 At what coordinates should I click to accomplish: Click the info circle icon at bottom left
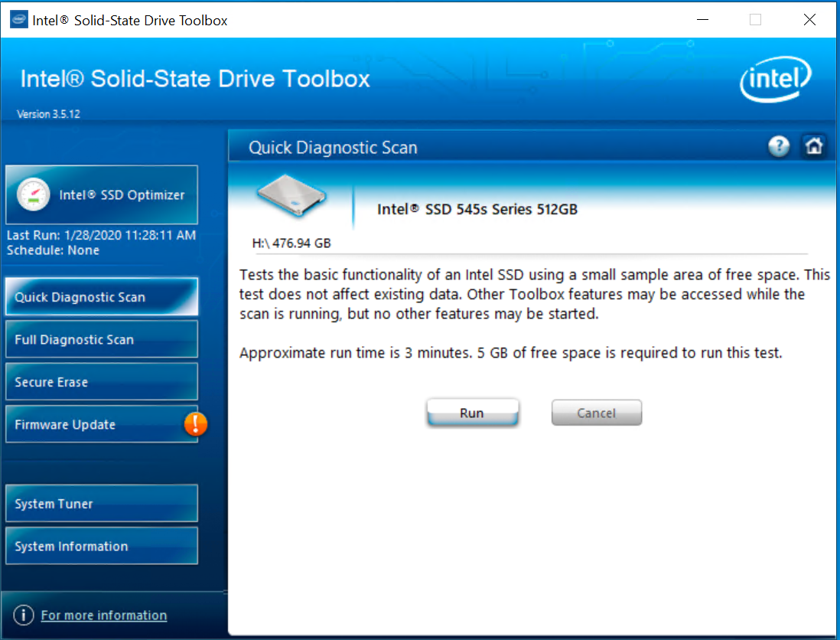24,616
